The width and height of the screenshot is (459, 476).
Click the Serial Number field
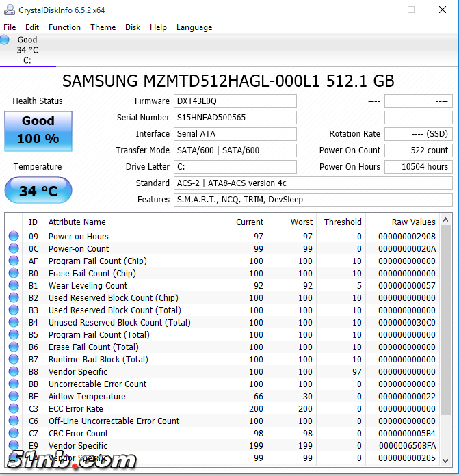tap(235, 118)
